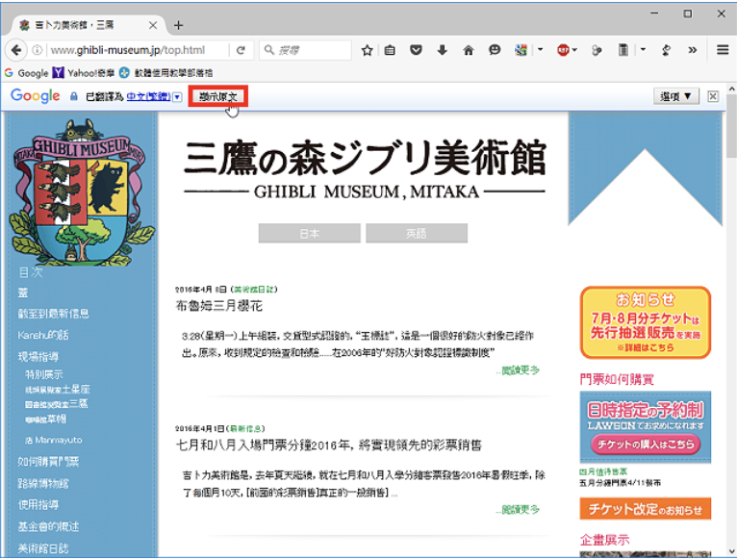Focus the browser search box
Image resolution: width=737 pixels, height=560 pixels.
(306, 50)
